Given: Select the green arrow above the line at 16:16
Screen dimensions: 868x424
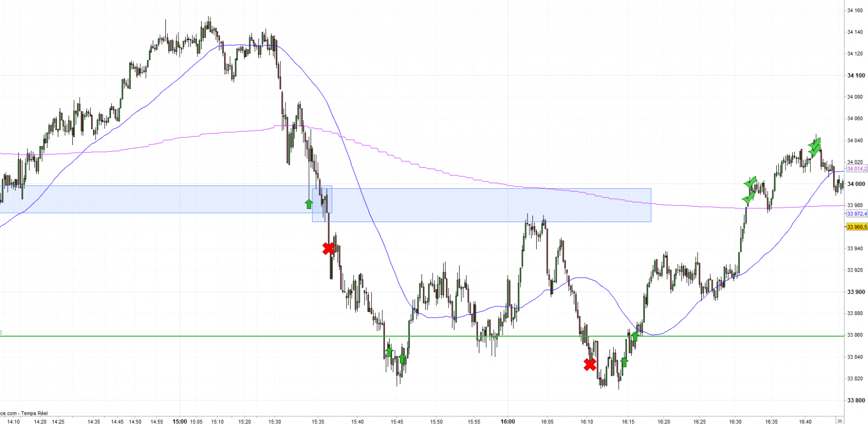Looking at the screenshot, I should (635, 335).
